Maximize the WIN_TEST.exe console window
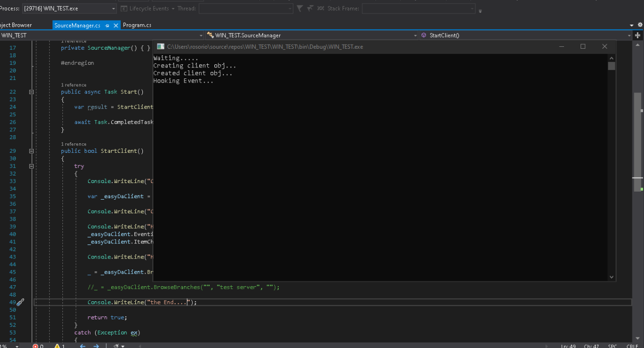The width and height of the screenshot is (644, 348). tap(583, 46)
